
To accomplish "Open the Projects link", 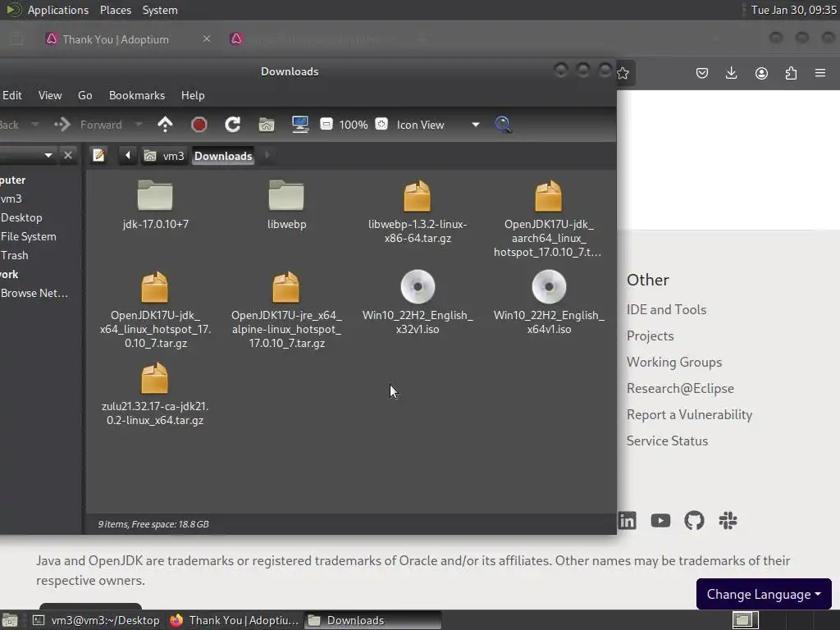I will tap(651, 336).
